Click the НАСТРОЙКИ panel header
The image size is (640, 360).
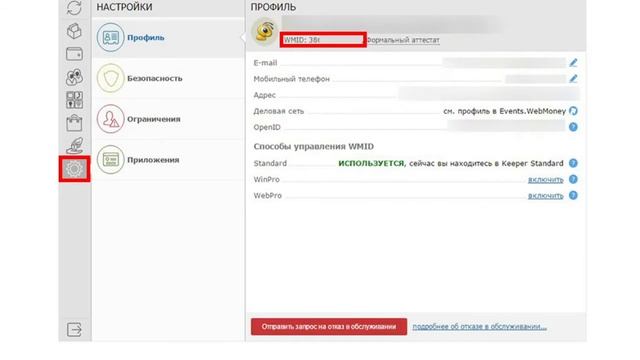point(124,7)
